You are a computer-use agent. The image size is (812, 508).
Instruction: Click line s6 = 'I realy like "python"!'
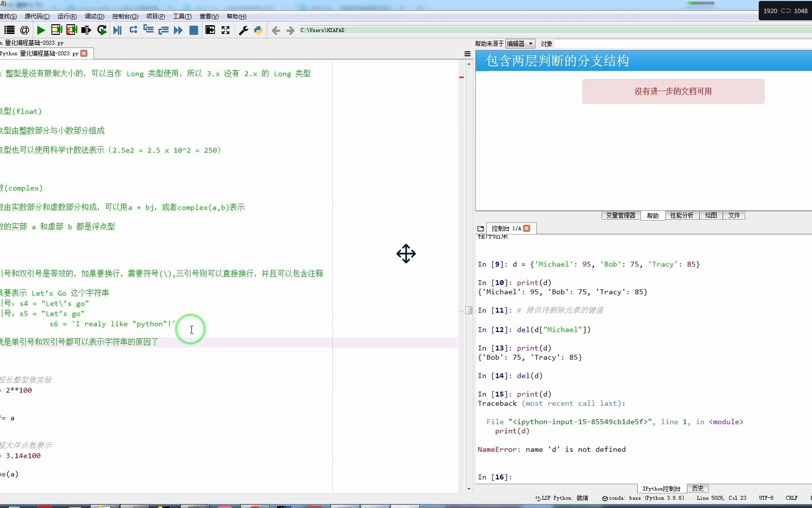pos(112,324)
